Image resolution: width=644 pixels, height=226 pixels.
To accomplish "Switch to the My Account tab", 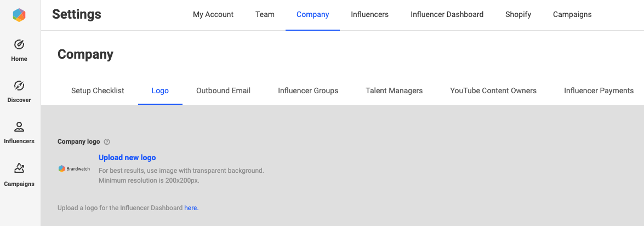I will [213, 15].
